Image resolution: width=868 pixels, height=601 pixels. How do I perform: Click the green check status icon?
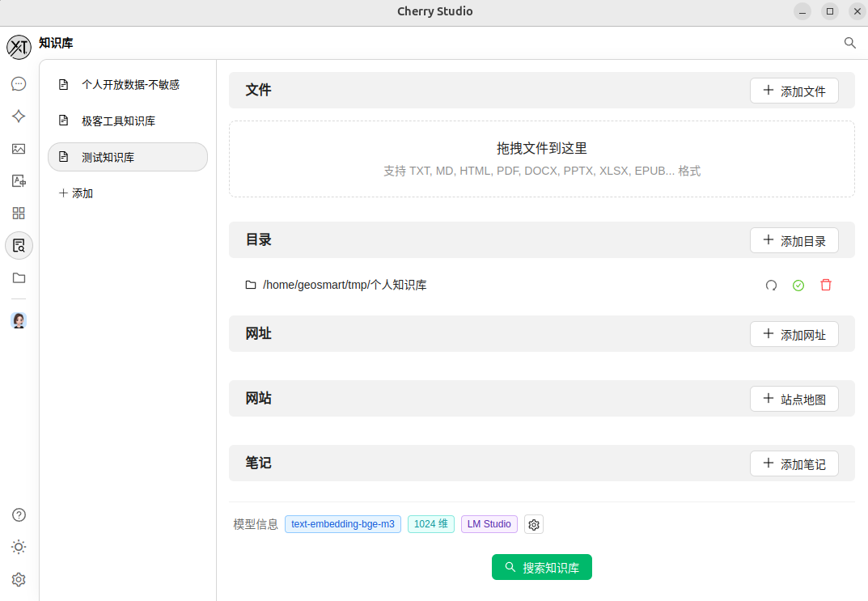798,285
